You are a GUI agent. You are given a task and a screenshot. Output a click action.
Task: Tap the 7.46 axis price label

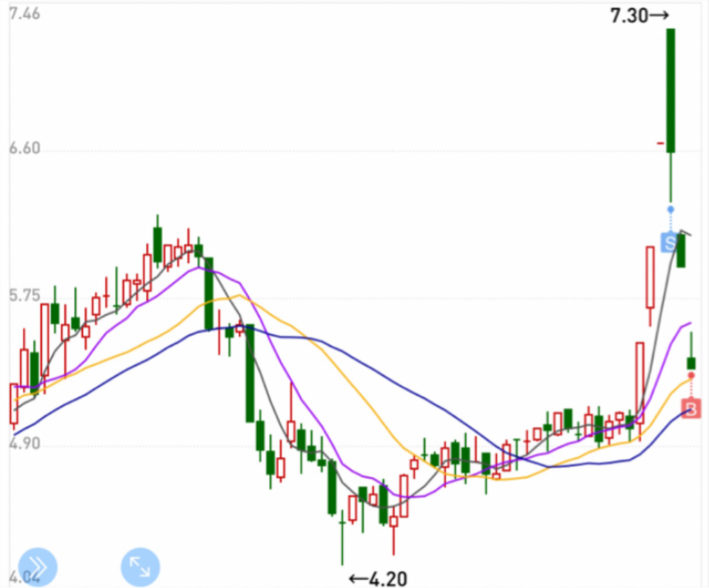click(24, 14)
